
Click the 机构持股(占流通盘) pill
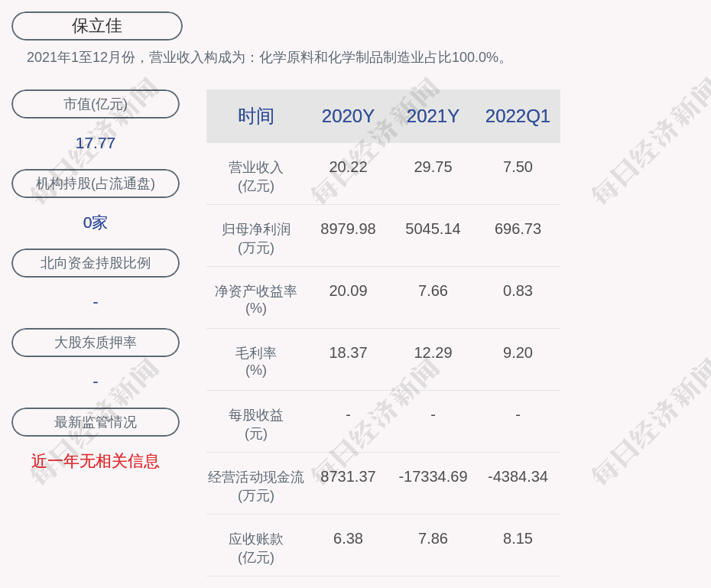coord(96,184)
